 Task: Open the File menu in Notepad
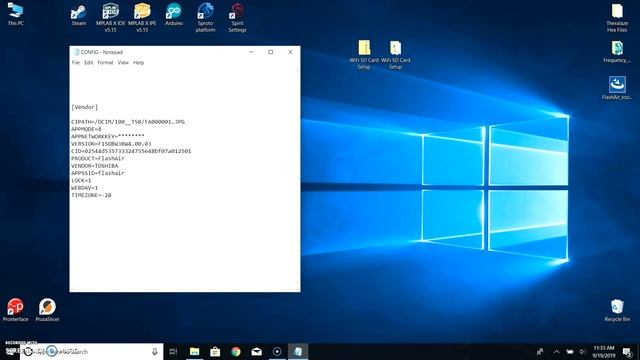76,62
